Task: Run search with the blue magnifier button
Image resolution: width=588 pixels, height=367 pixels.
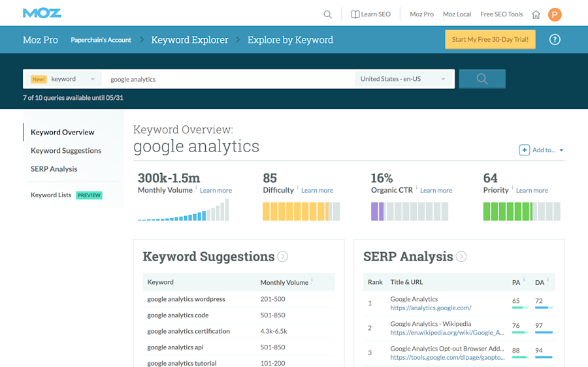Action: pos(482,79)
